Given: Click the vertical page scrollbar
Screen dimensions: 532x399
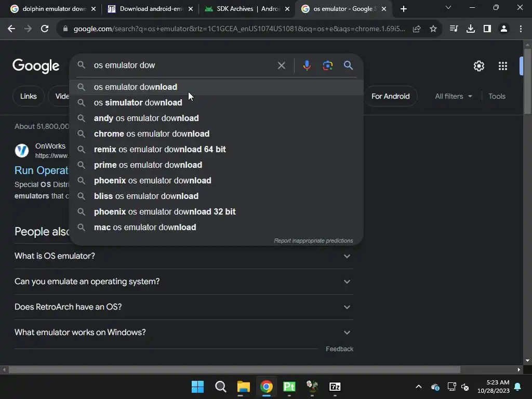Looking at the screenshot, I should 527,82.
